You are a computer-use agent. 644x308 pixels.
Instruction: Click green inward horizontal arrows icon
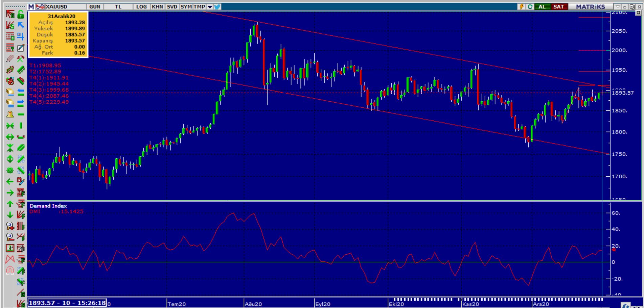[10, 126]
